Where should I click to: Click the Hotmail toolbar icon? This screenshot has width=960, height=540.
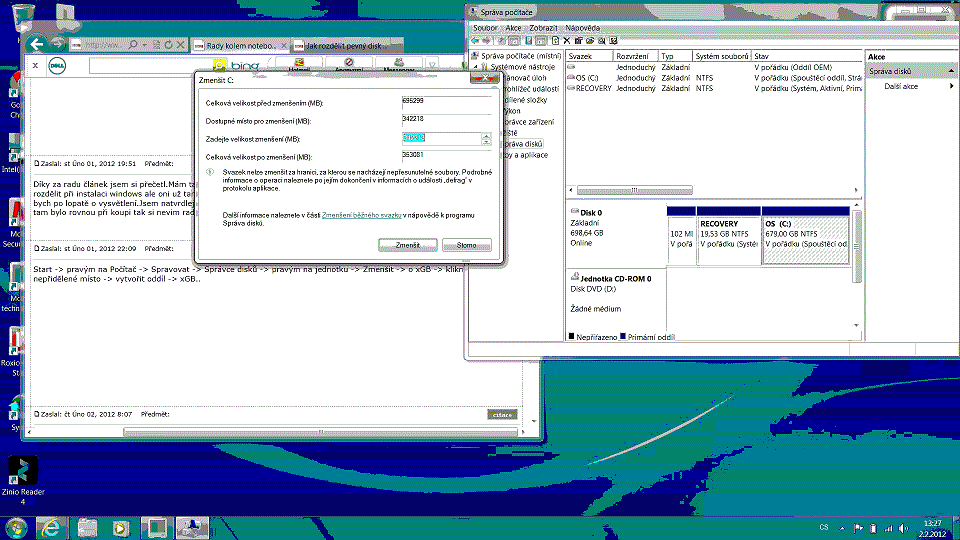coord(299,64)
